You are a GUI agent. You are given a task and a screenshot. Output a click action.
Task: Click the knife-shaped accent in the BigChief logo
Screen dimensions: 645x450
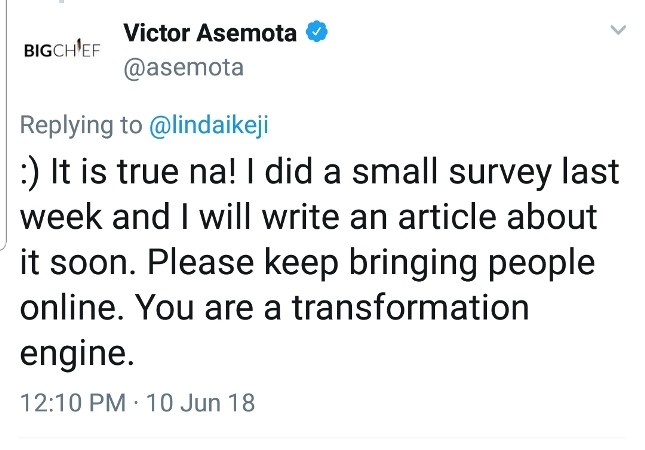(x=80, y=43)
